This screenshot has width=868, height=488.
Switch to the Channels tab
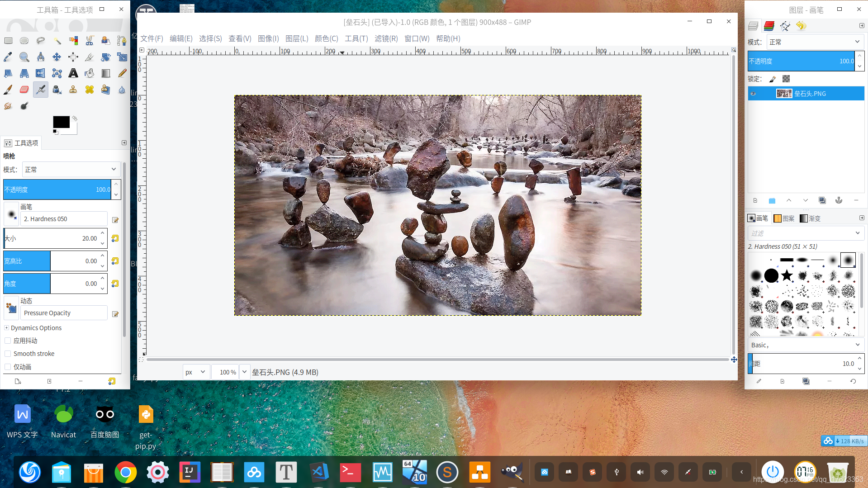pyautogui.click(x=769, y=26)
